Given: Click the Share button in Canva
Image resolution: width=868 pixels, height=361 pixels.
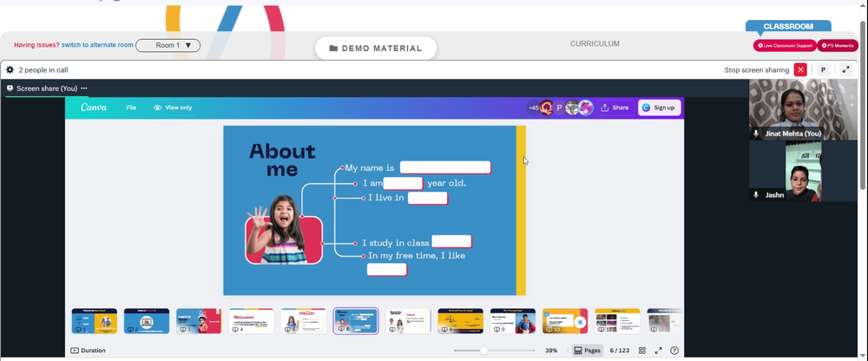Looking at the screenshot, I should (x=615, y=108).
